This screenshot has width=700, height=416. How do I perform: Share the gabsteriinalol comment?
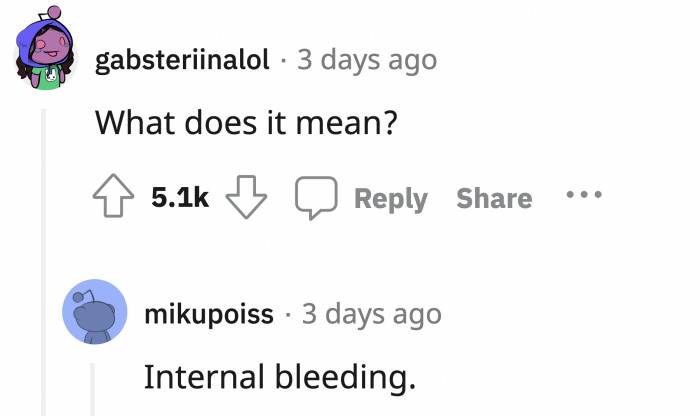[494, 199]
